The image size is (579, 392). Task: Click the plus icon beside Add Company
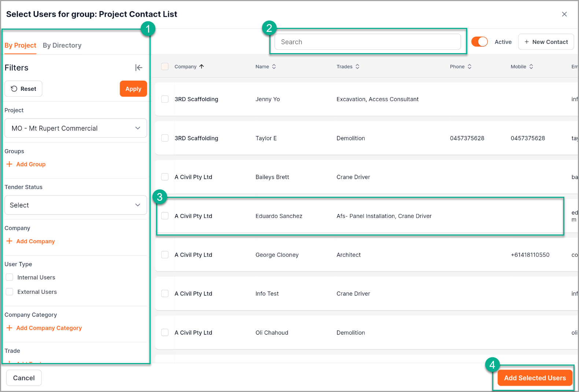click(10, 241)
